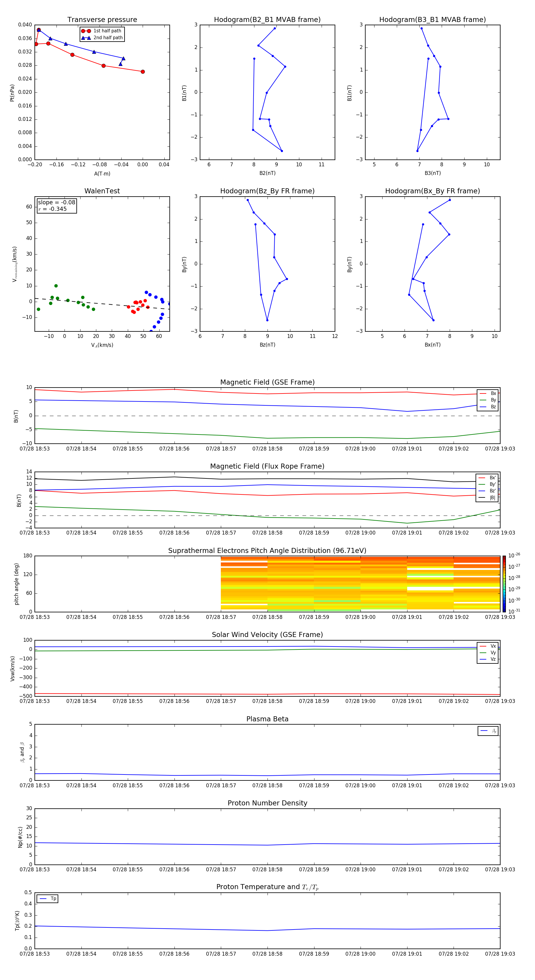
Task: Click the Hodogram(B3_B1 MVAB frame) title
Action: pyautogui.click(x=432, y=20)
